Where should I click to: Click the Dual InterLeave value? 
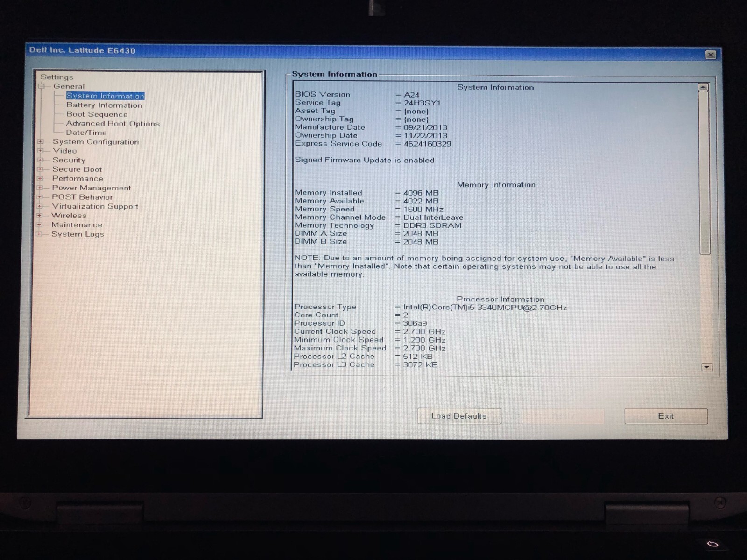tap(433, 217)
